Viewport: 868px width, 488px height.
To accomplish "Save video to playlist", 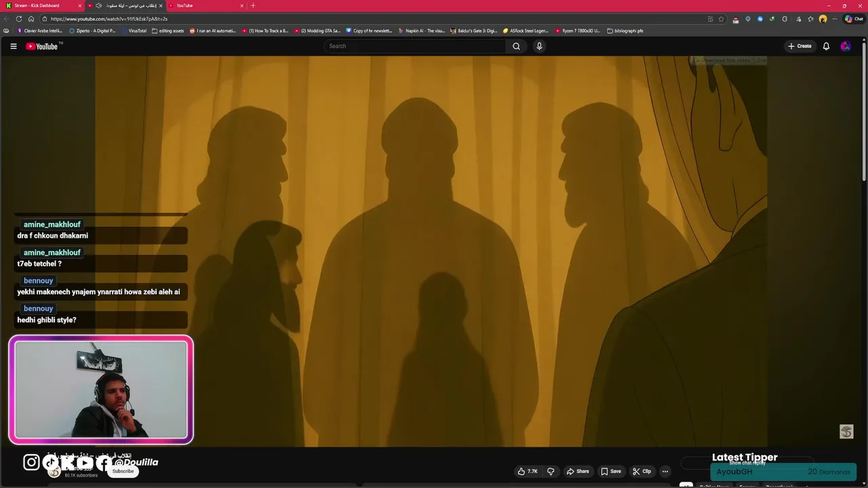I will pyautogui.click(x=611, y=471).
